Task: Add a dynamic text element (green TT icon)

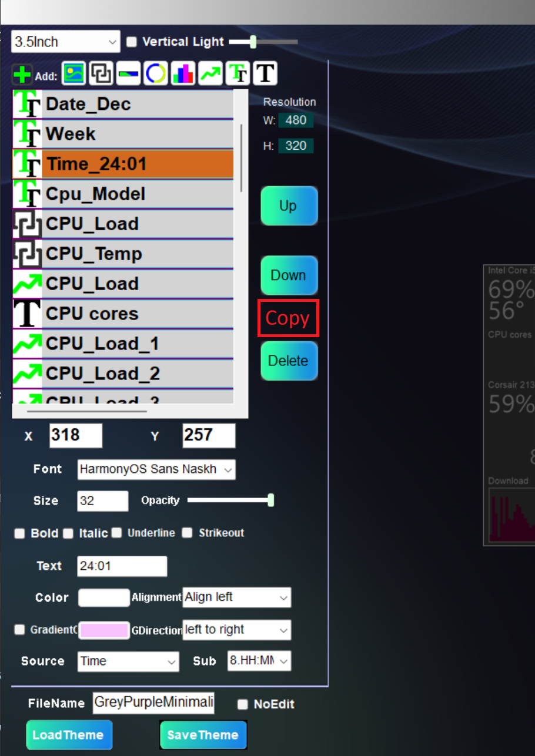Action: pos(238,74)
